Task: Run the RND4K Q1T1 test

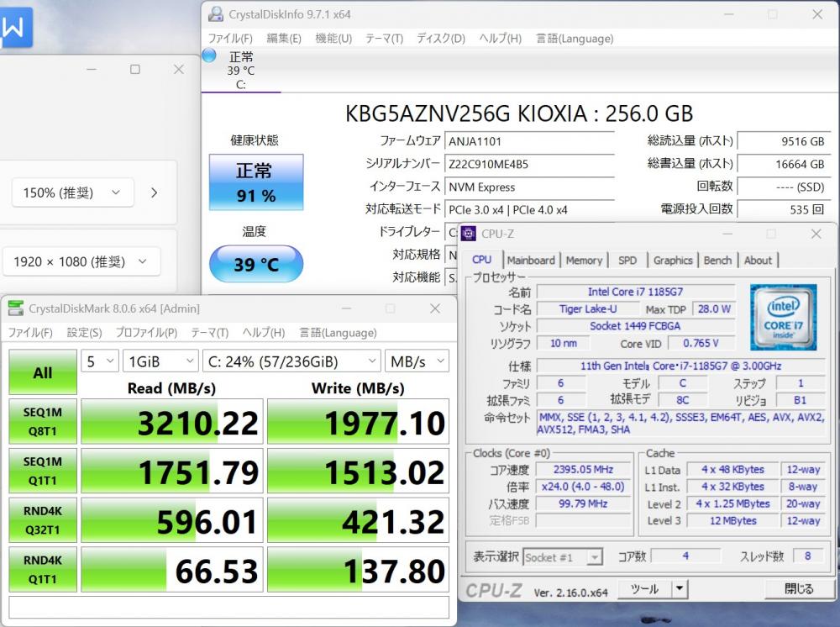Action: (x=43, y=570)
